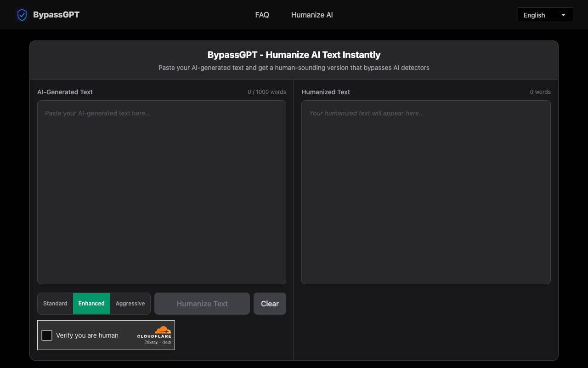Click the BypassGPT shield logo icon
The height and width of the screenshot is (368, 588).
22,15
